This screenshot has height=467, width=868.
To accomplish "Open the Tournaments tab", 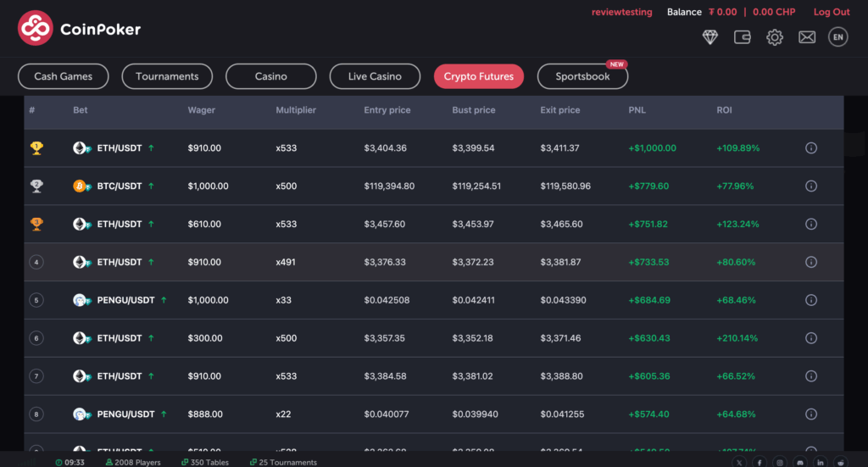I will 167,76.
